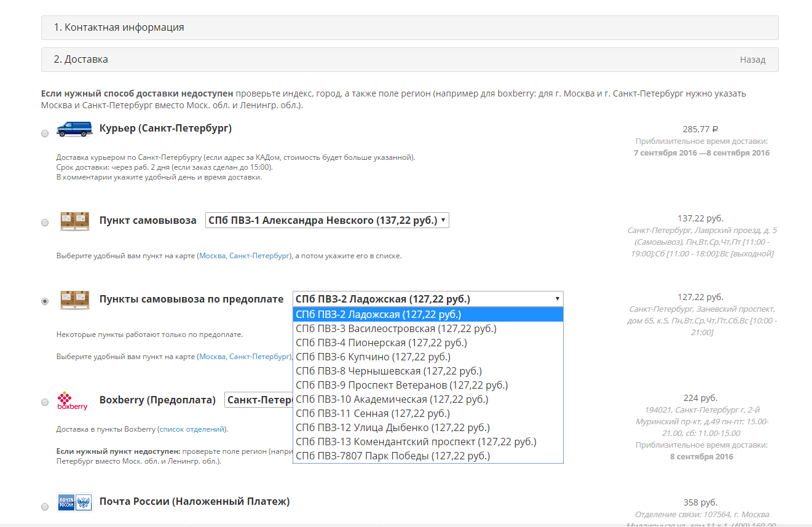Pick СПб ПВЗ-6 Купчино option

[x=372, y=357]
